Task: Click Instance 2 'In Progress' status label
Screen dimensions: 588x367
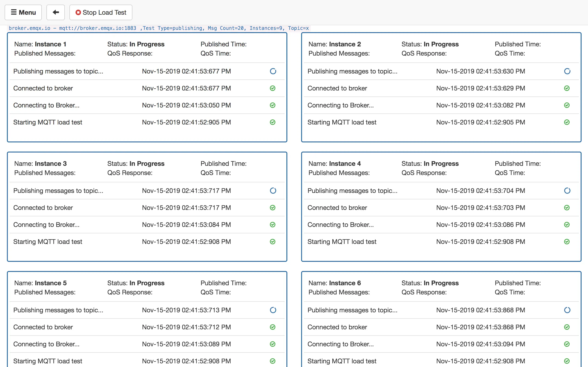Action: point(441,44)
